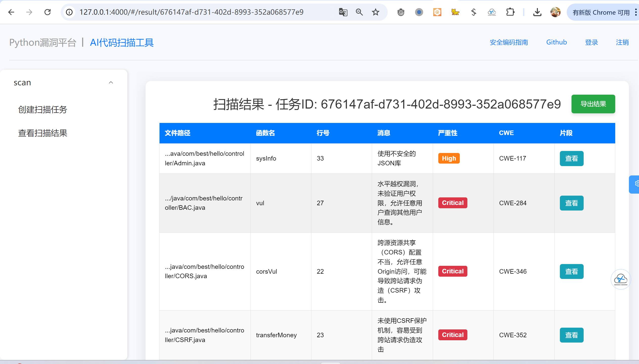Select 创建扫描任务 in sidebar

[42, 110]
